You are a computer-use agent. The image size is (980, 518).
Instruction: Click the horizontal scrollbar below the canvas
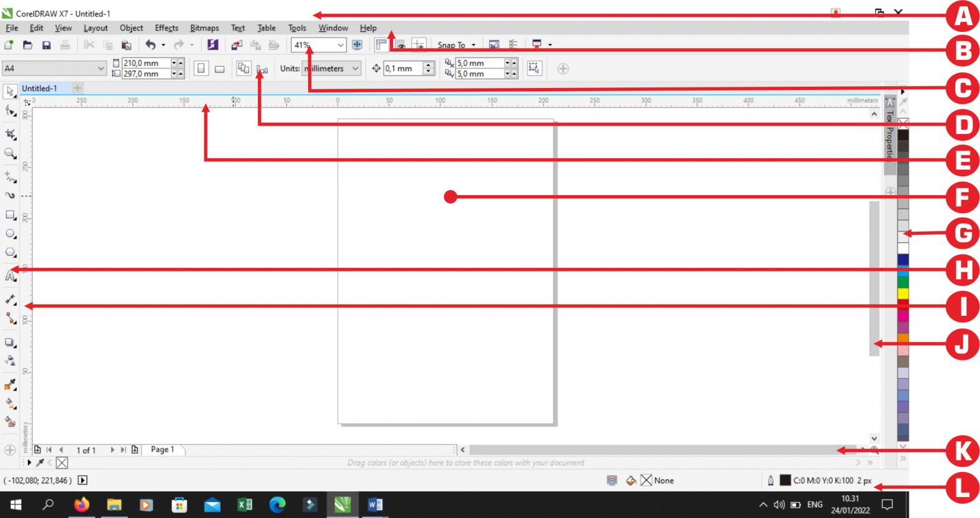tap(638, 449)
